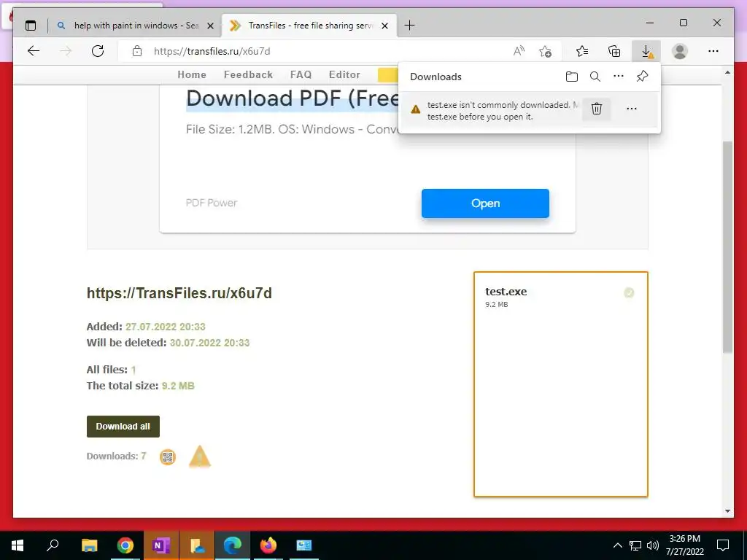The image size is (747, 560).
Task: Open Google Chrome from taskbar
Action: pos(125,545)
